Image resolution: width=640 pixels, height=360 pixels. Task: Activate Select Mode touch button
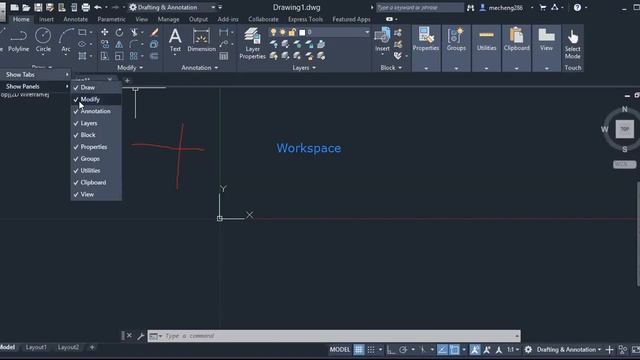[573, 44]
